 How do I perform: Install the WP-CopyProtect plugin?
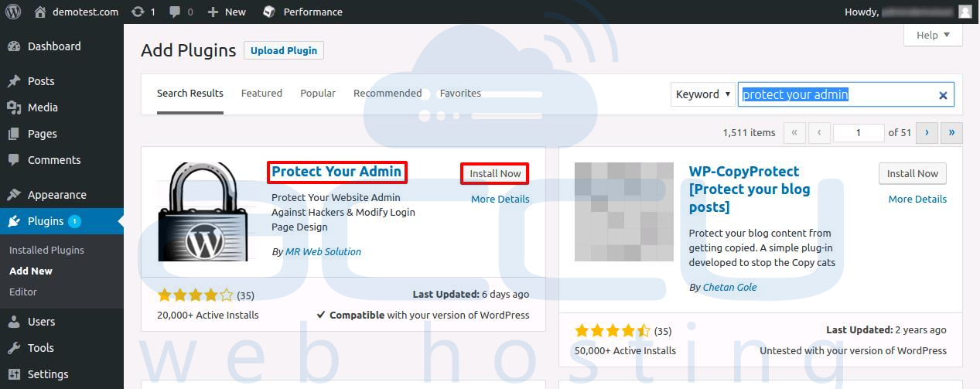coord(913,174)
